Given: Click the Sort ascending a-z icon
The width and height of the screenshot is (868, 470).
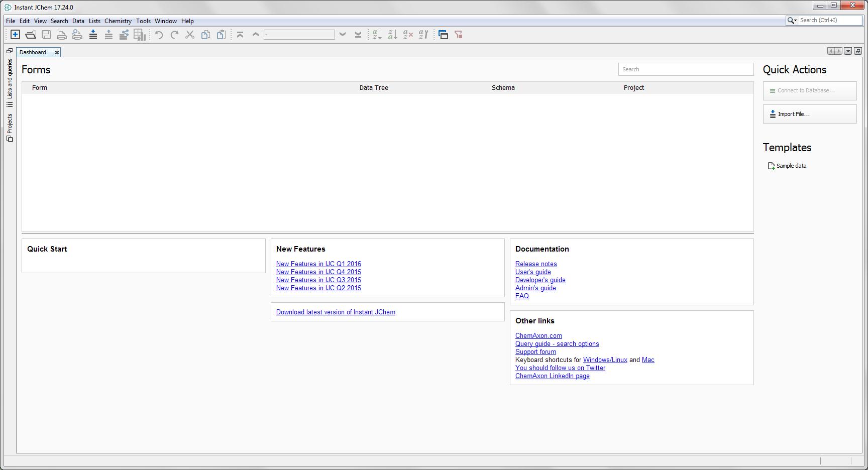Looking at the screenshot, I should click(377, 35).
